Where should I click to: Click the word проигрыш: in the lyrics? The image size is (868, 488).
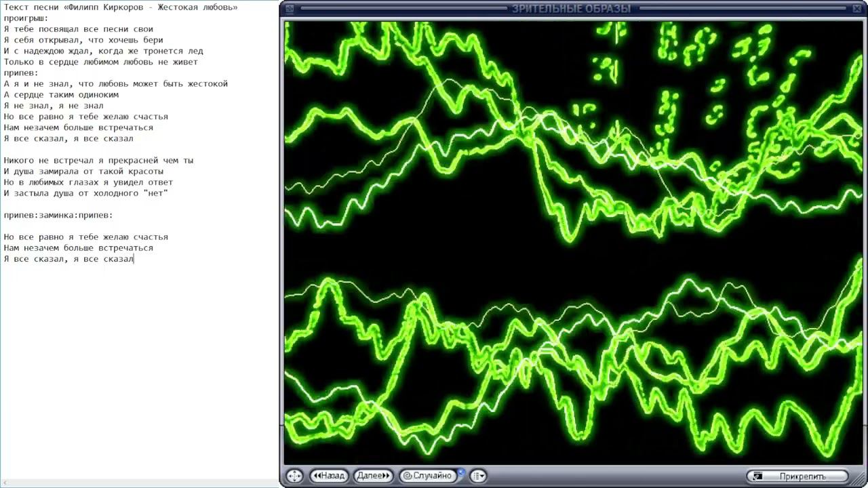tap(26, 18)
